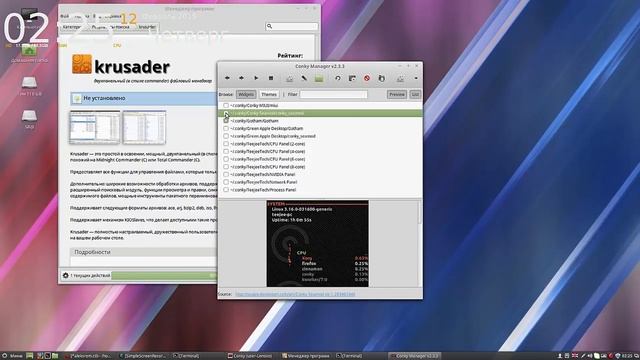Open the krusader breadcrumb button

(147, 27)
